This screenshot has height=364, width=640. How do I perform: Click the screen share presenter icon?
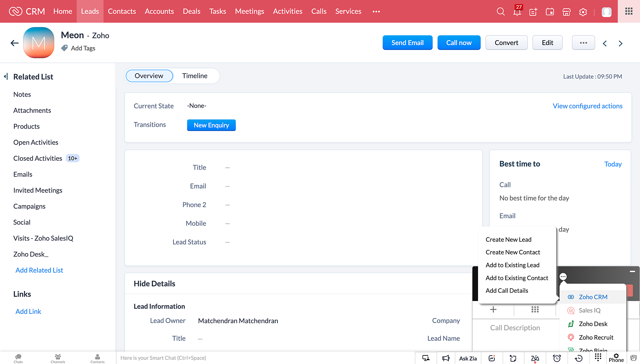[x=426, y=358]
